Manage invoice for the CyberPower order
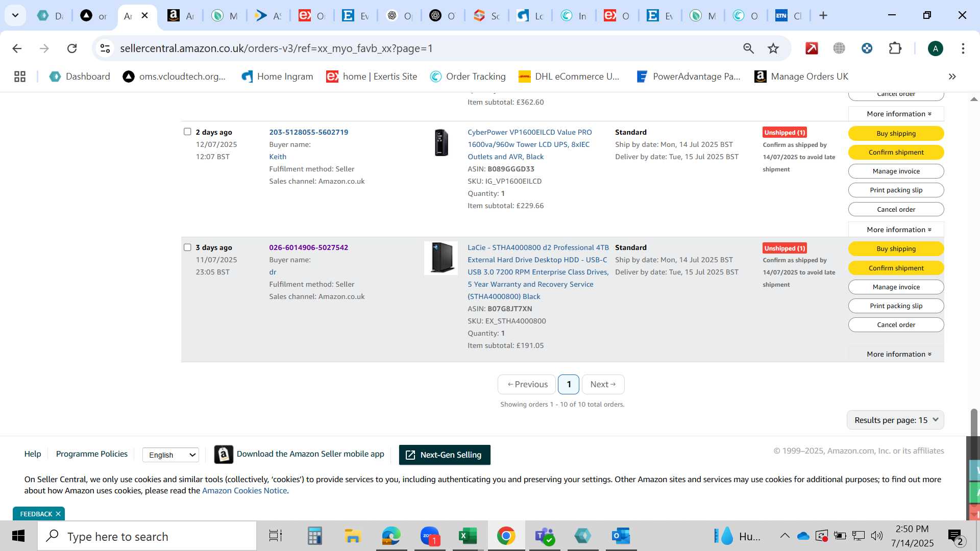Viewport: 980px width, 551px height. [x=896, y=171]
